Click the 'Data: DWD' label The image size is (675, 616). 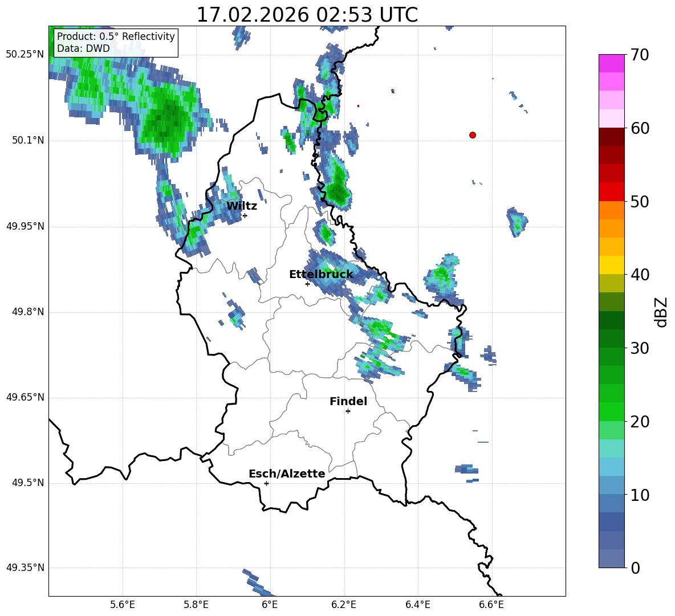coord(83,48)
